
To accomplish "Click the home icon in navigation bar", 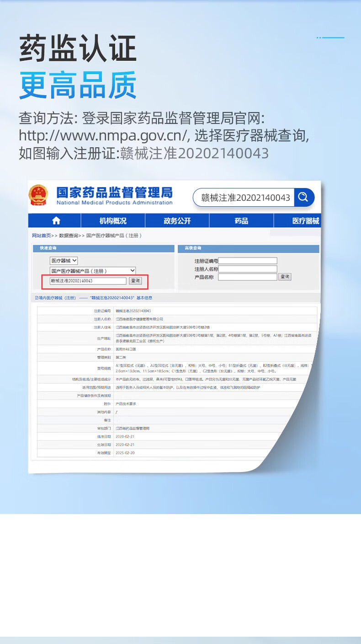I will pos(56,221).
